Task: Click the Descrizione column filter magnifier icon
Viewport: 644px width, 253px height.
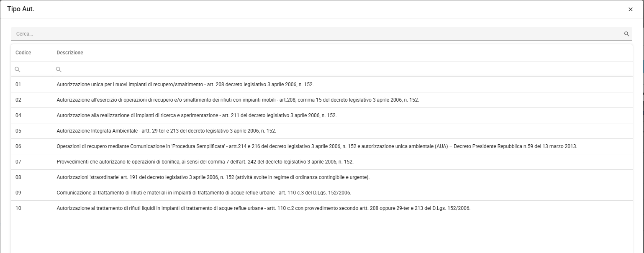Action: click(59, 69)
